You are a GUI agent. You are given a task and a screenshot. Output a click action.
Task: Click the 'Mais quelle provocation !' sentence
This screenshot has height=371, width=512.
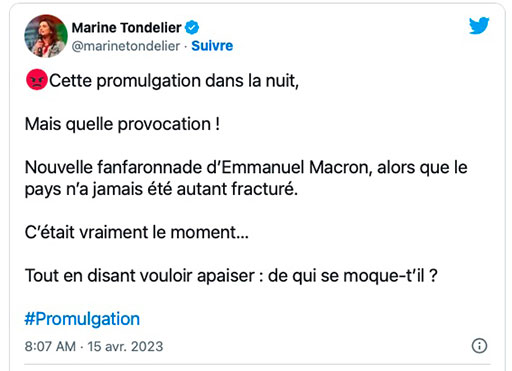[122, 124]
